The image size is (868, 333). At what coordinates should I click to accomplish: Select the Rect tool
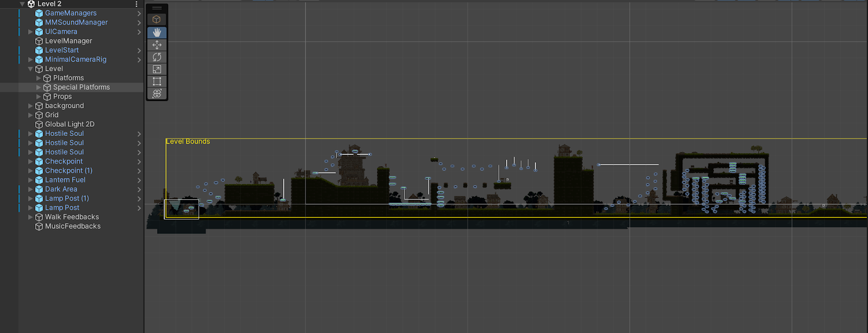(157, 81)
